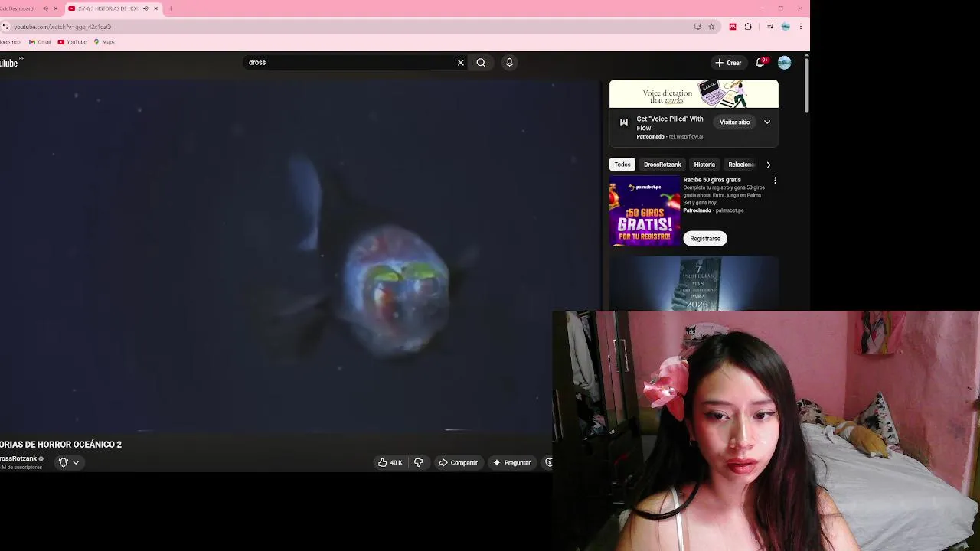The width and height of the screenshot is (980, 551).
Task: Open subscription notification bell dropdown
Action: 69,462
